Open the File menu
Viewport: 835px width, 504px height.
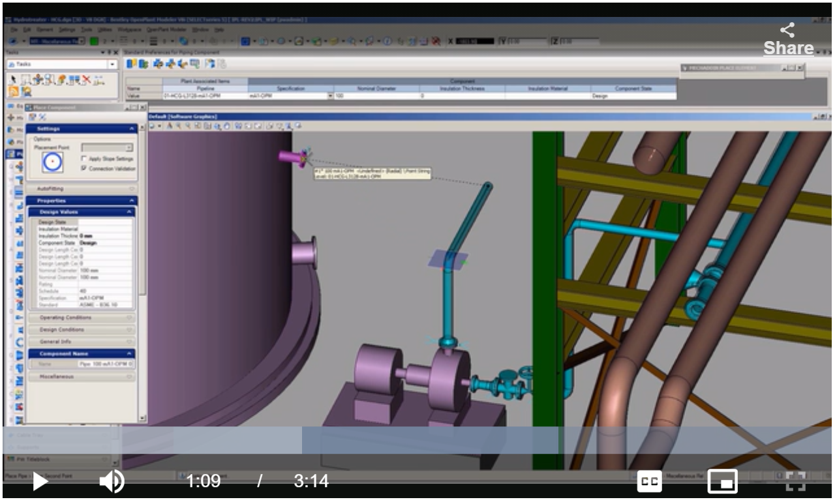[14, 30]
